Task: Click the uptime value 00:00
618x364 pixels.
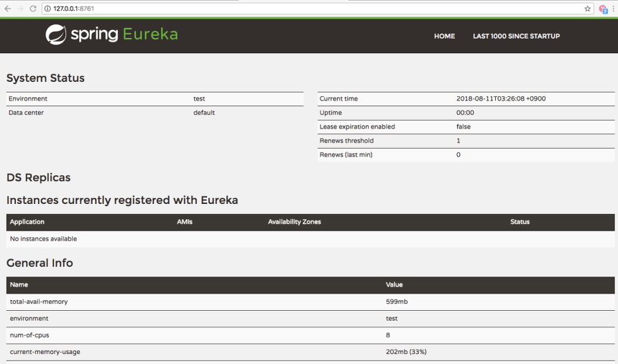Action: tap(465, 113)
